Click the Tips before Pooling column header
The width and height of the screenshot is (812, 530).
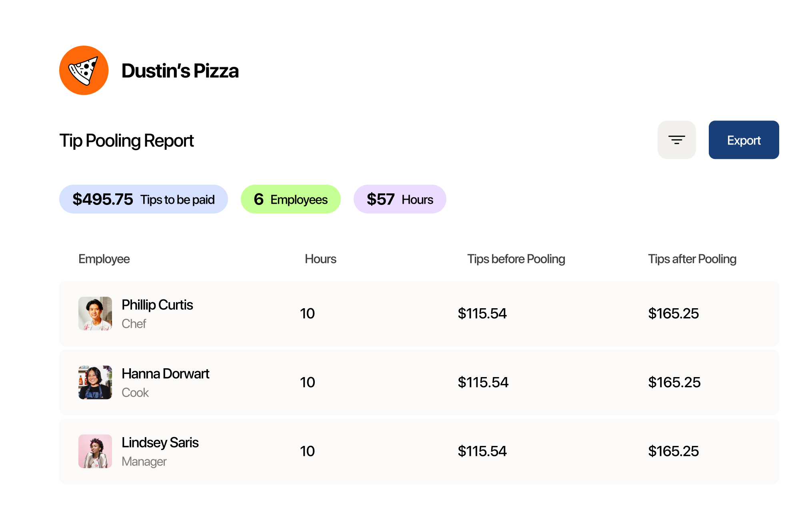516,259
